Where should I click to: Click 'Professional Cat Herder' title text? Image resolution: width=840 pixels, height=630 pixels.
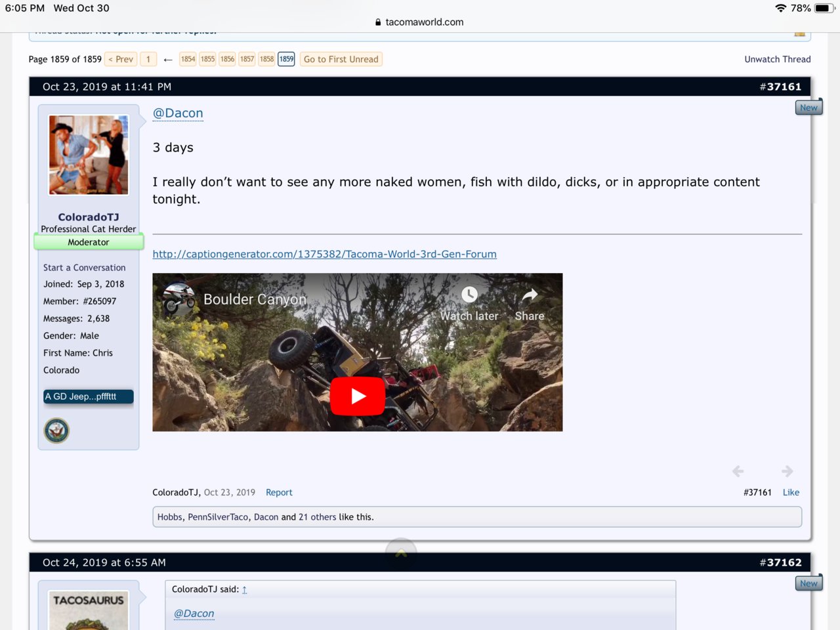pos(89,229)
